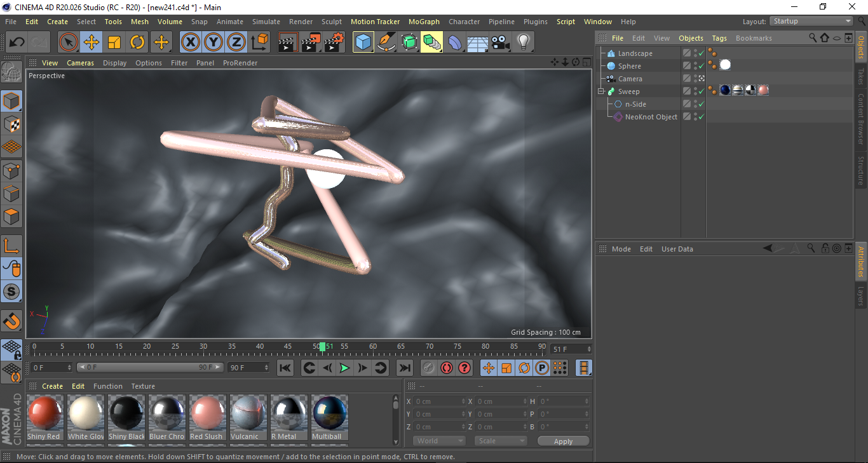
Task: Go to start of animation
Action: (x=285, y=368)
